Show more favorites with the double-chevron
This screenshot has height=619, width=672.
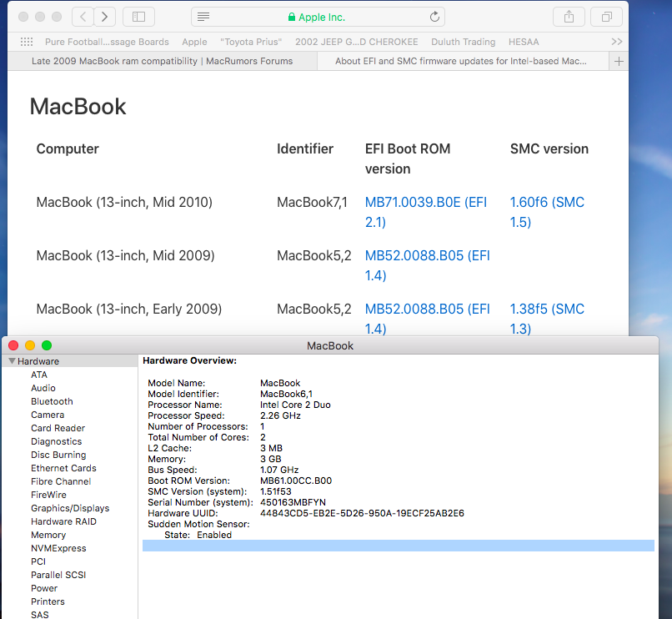pyautogui.click(x=616, y=42)
